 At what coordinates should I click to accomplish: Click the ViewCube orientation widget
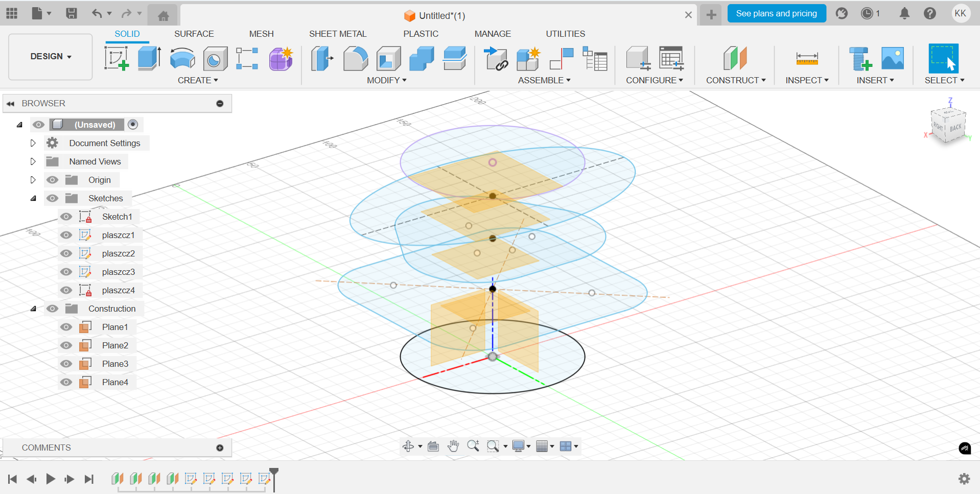click(x=948, y=125)
